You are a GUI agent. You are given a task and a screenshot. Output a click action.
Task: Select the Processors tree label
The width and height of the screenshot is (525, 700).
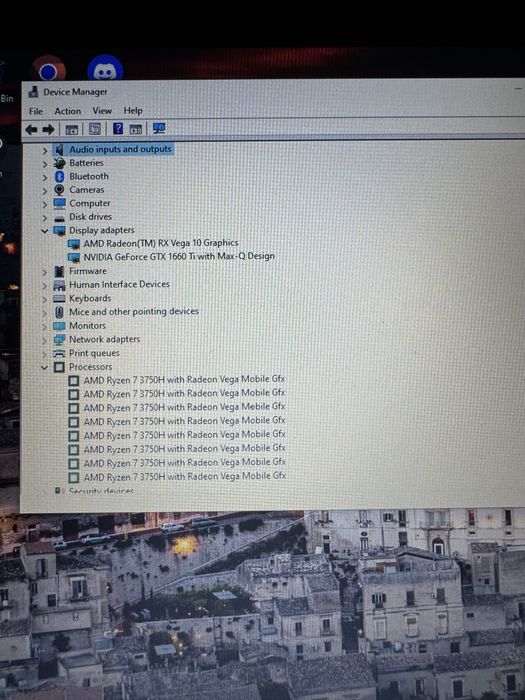tap(90, 367)
